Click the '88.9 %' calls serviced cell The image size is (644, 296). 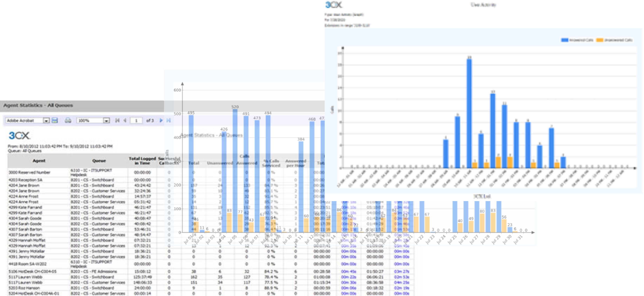271,288
